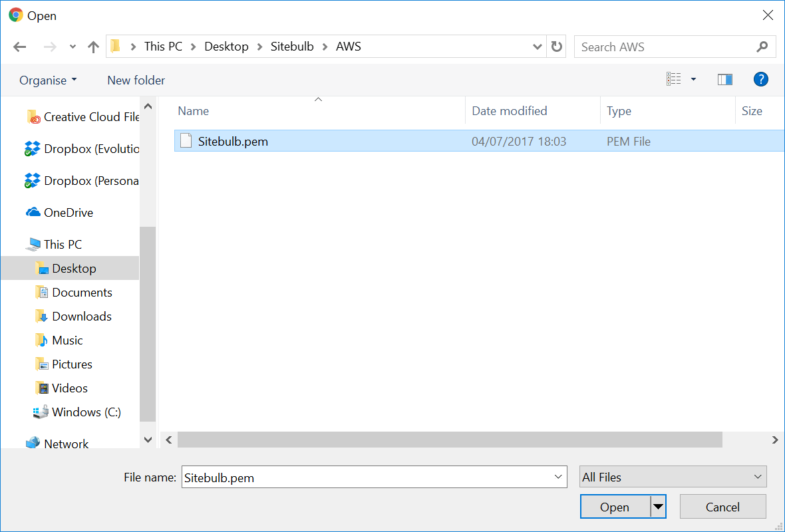Click sidebar scroll down arrow

click(x=148, y=440)
